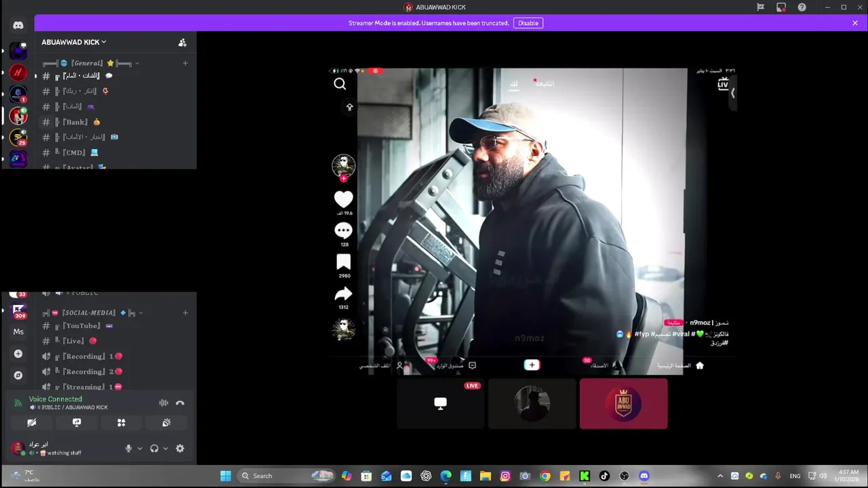Select server icon with badge 1

pos(18,94)
